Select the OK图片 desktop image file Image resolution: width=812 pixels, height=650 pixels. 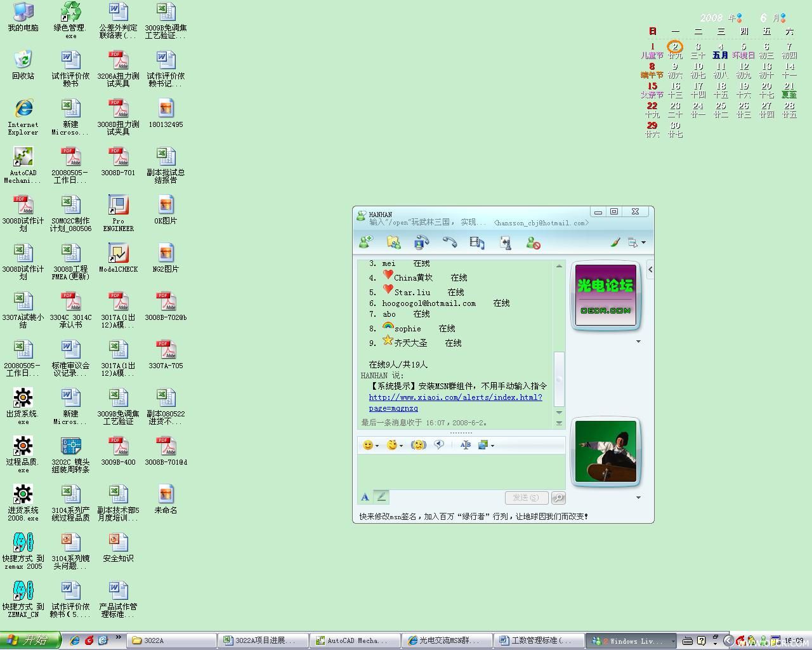pyautogui.click(x=166, y=210)
